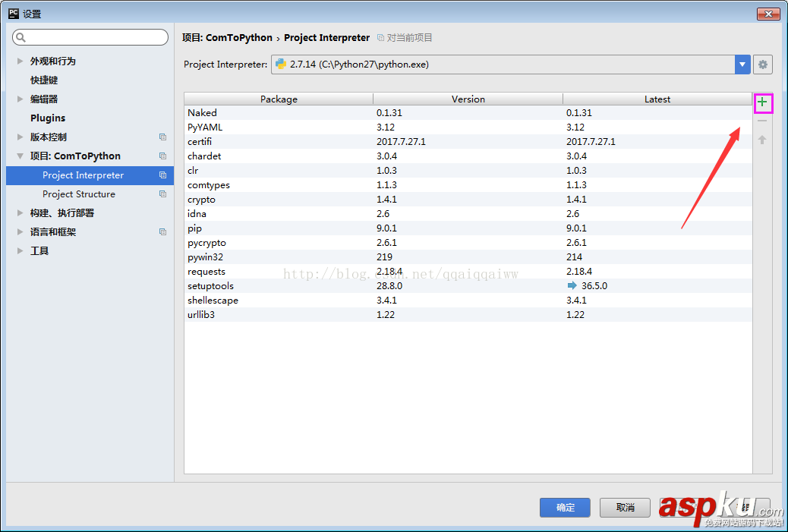Open the Project Interpreter dropdown
The width and height of the screenshot is (788, 532).
click(x=742, y=65)
